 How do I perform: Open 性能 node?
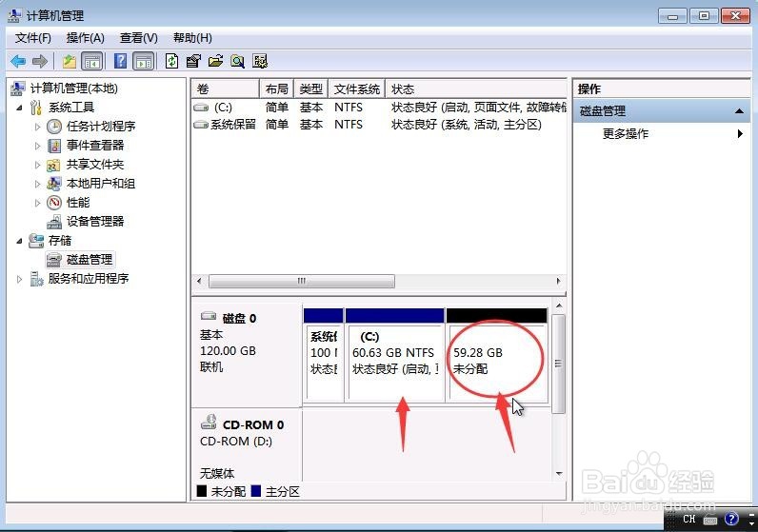[x=78, y=203]
